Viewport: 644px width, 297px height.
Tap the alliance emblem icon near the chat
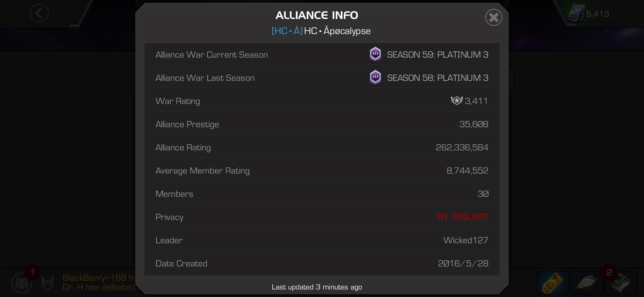[x=48, y=283]
